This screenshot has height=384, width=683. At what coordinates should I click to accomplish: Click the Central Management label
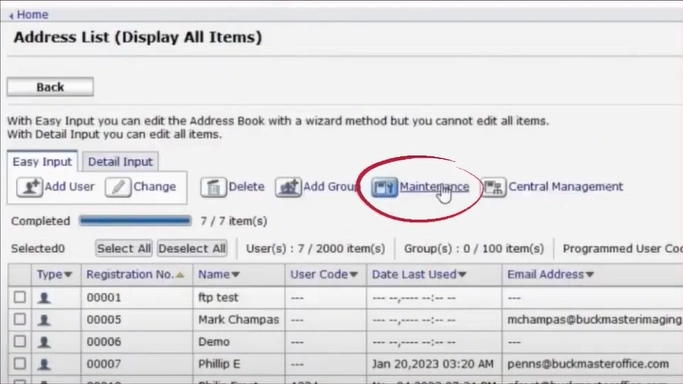click(x=565, y=187)
